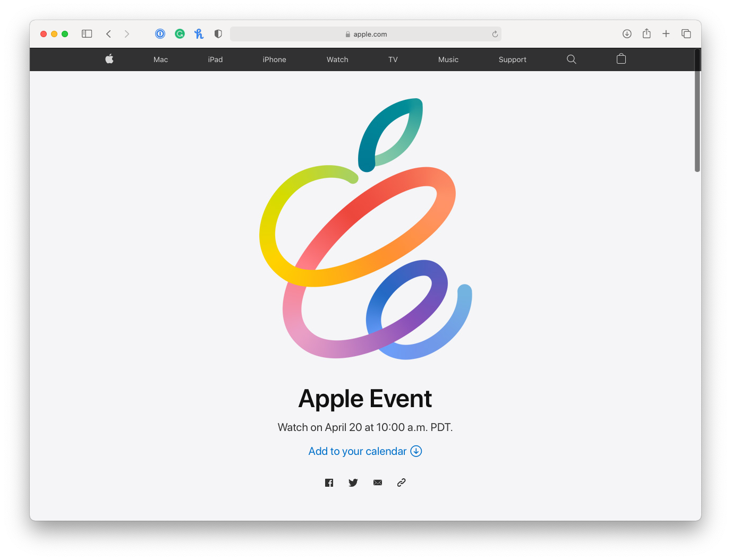
Task: Focus the apple.com address bar
Action: pos(365,34)
